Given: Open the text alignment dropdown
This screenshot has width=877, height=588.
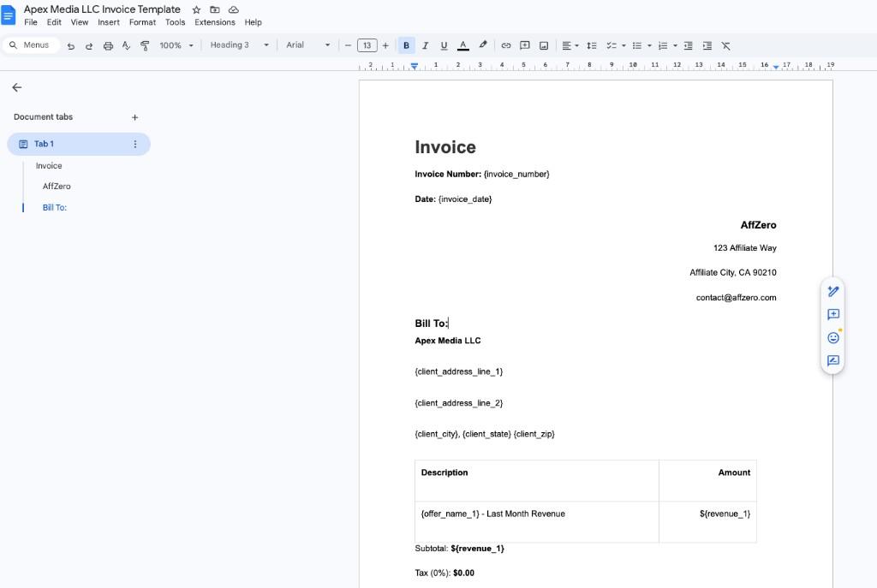Looking at the screenshot, I should [x=570, y=46].
